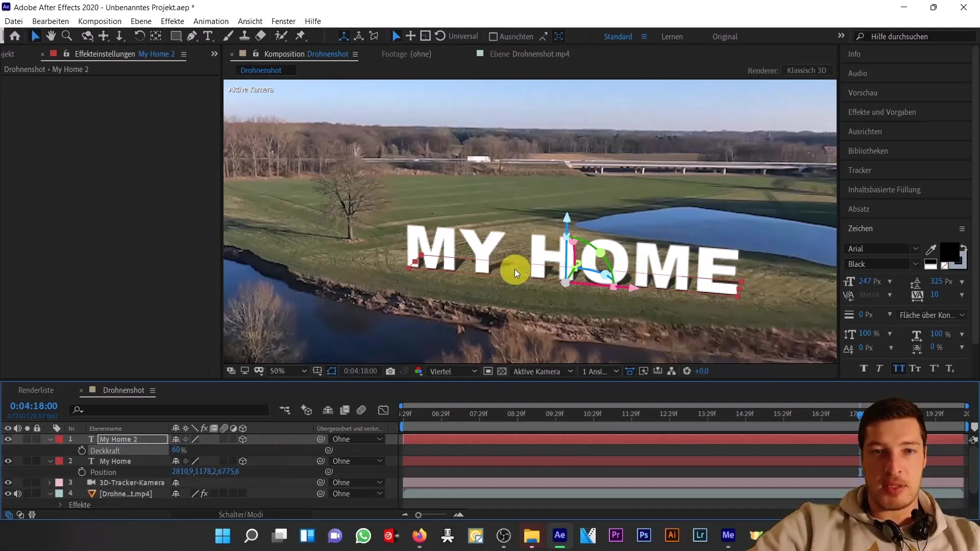980x551 pixels.
Task: Click Schalter/Modi toggle button
Action: [x=241, y=515]
